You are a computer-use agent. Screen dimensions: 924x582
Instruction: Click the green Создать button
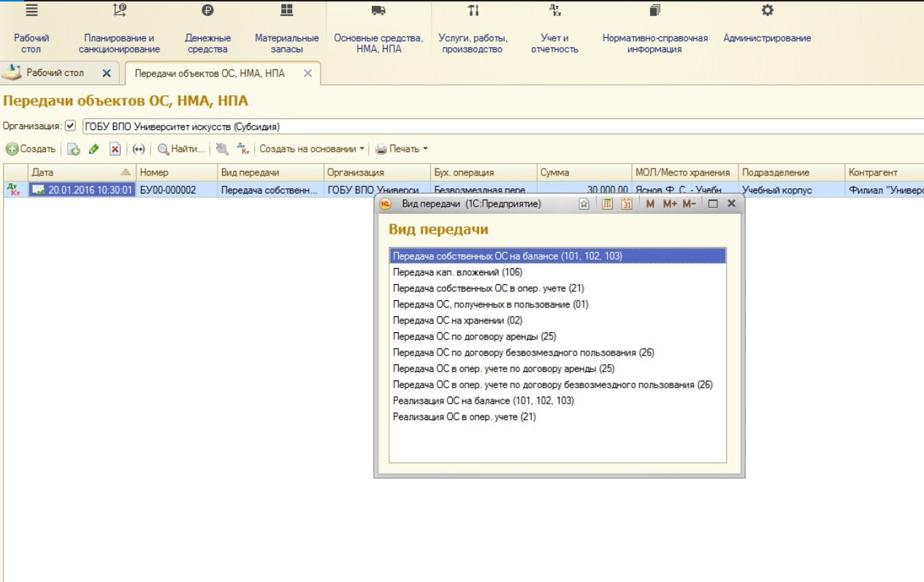pyautogui.click(x=31, y=149)
